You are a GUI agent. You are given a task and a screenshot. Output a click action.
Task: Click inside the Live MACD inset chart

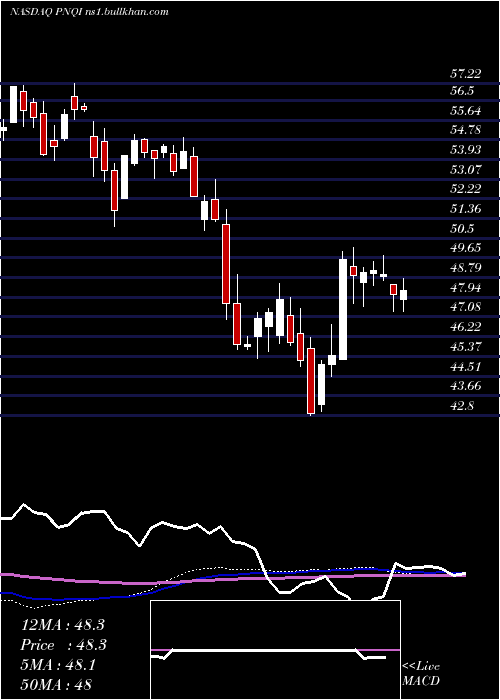point(275,650)
